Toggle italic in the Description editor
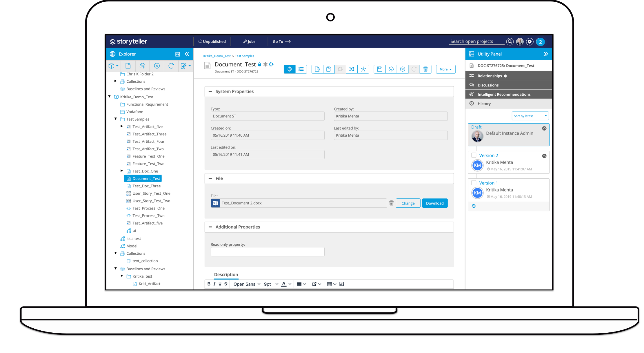Screen dimensions: 644x353 click(214, 284)
